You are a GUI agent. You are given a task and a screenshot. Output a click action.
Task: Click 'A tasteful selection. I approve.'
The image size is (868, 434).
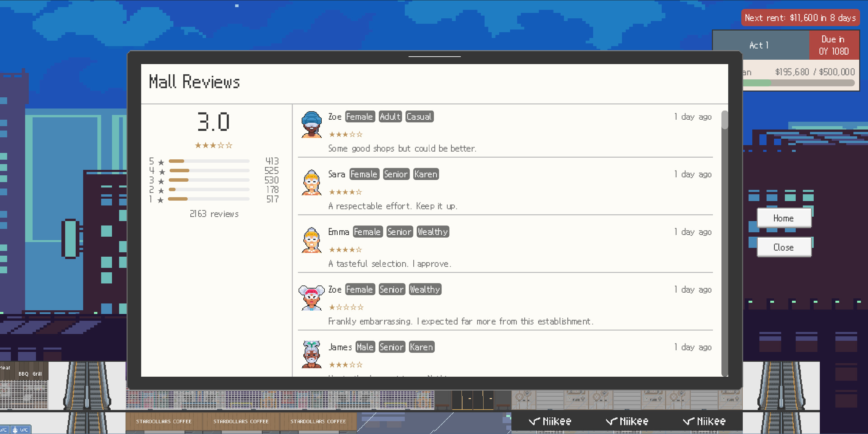pyautogui.click(x=390, y=264)
